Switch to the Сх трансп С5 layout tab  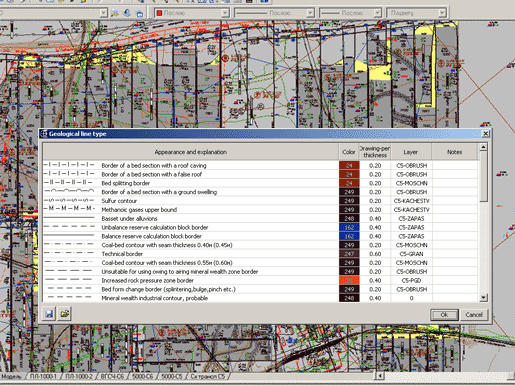click(x=208, y=376)
